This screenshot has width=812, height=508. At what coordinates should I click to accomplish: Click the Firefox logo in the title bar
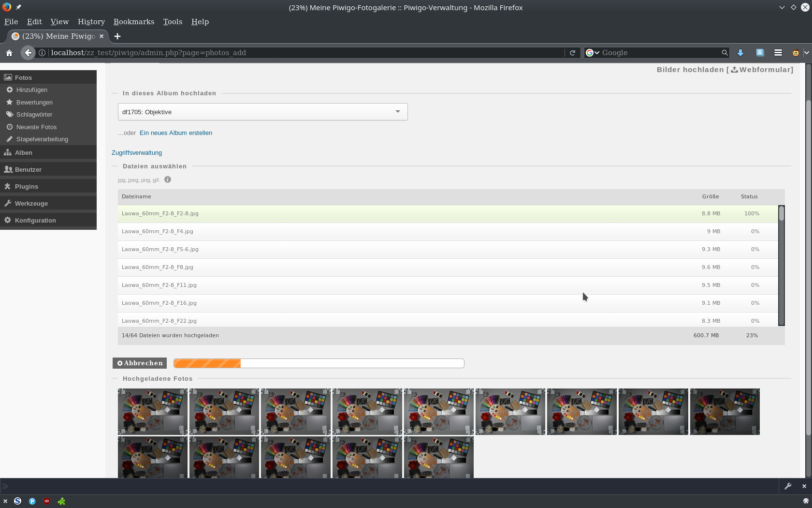point(7,7)
